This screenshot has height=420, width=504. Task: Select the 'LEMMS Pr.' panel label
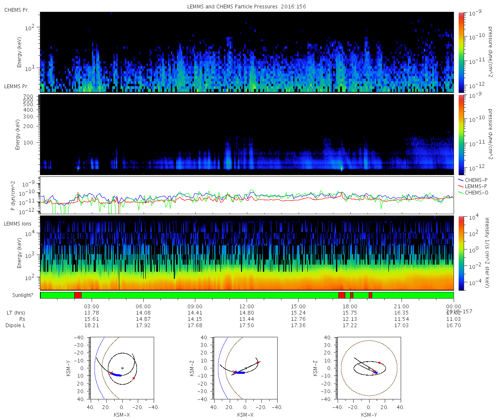[x=16, y=86]
